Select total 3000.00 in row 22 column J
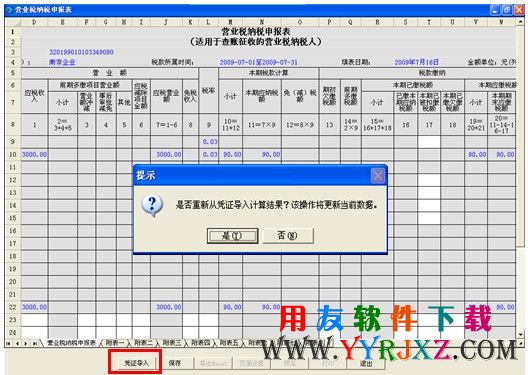 166,307
